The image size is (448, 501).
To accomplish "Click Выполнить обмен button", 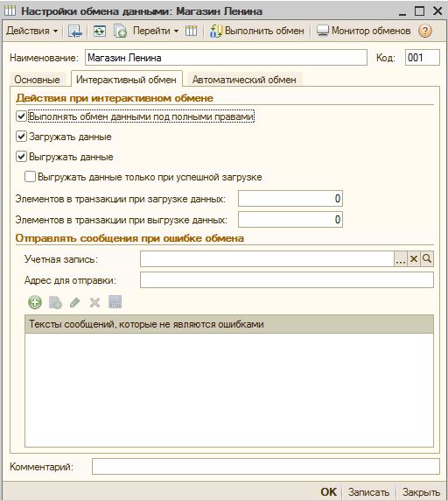I will point(257,31).
